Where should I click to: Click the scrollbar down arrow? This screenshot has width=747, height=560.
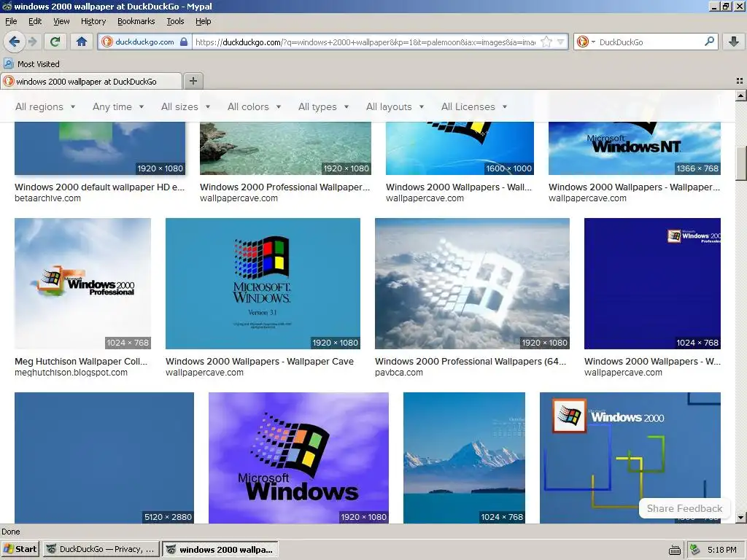pos(740,518)
